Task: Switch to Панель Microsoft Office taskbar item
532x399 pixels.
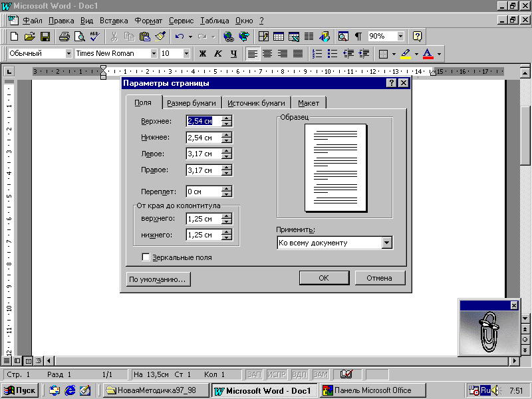Action: click(372, 390)
